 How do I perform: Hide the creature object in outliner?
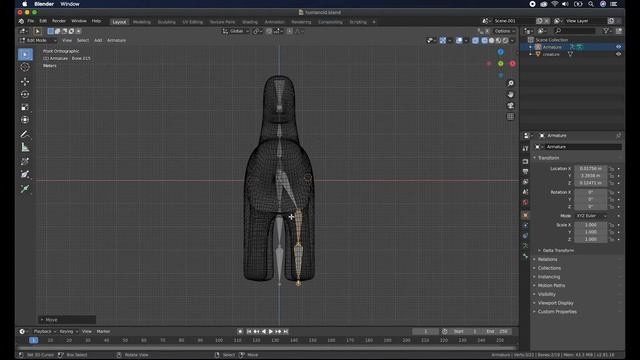tap(618, 54)
